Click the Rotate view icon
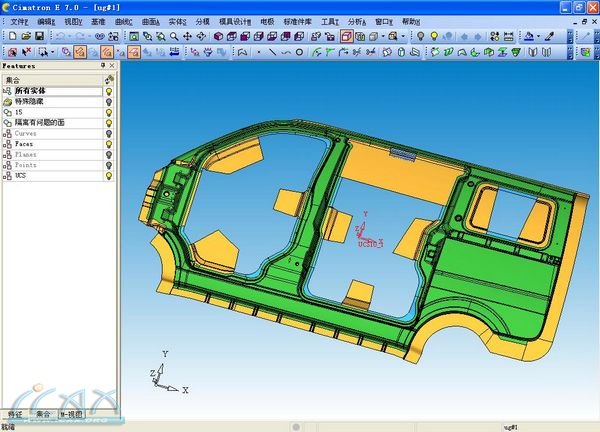Viewport: 600px width, 432px height. click(x=201, y=36)
